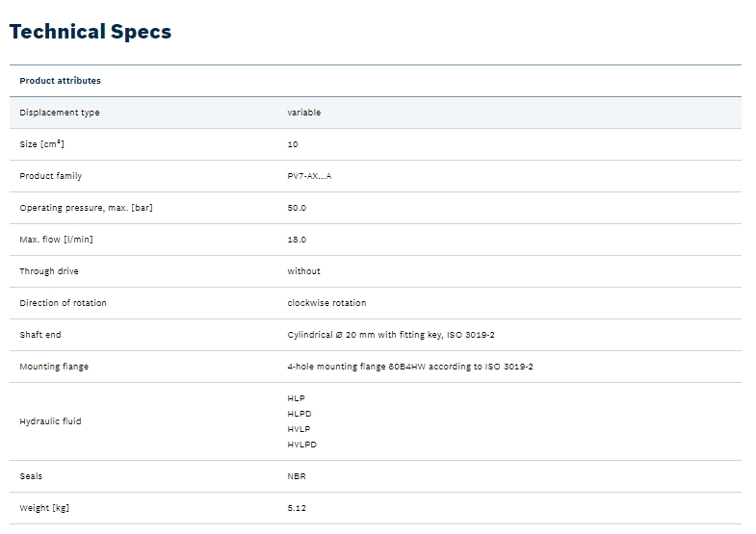Select the Cylindrical Ø 20 mm shaft value
Viewport: 756px width, 534px height.
(391, 335)
